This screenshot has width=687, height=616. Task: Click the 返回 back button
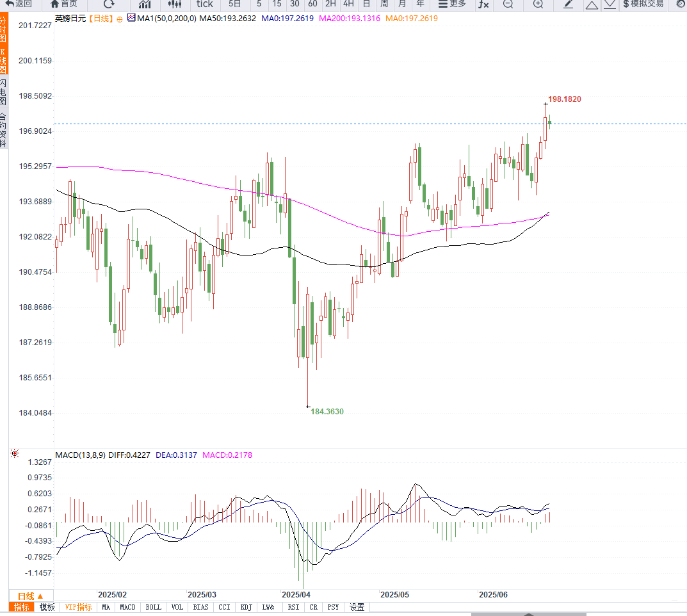[19, 4]
